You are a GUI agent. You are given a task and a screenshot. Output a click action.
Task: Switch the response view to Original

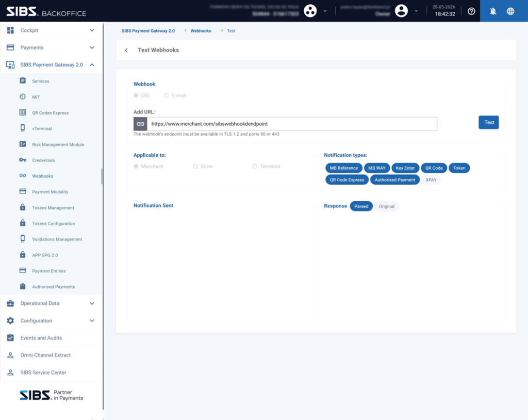tap(386, 206)
